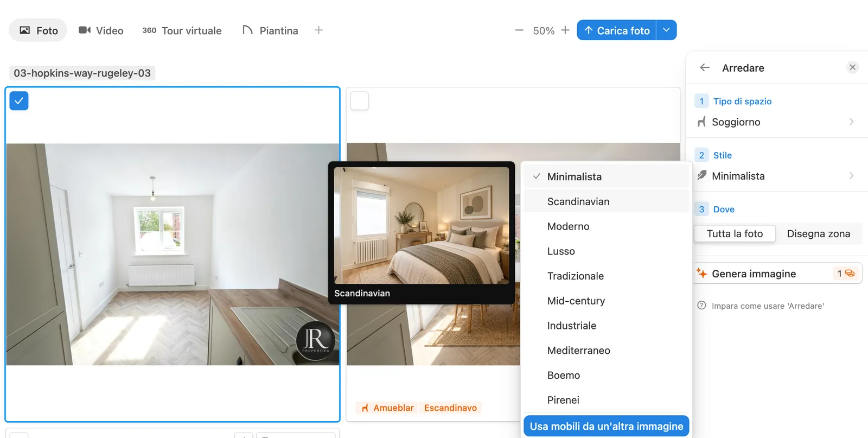Click the Stile step label
Viewport: 868px width, 438px height.
pyautogui.click(x=723, y=155)
